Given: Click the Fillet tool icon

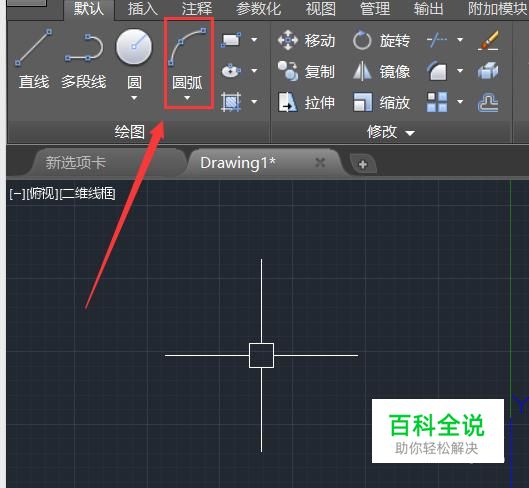Looking at the screenshot, I should (437, 71).
